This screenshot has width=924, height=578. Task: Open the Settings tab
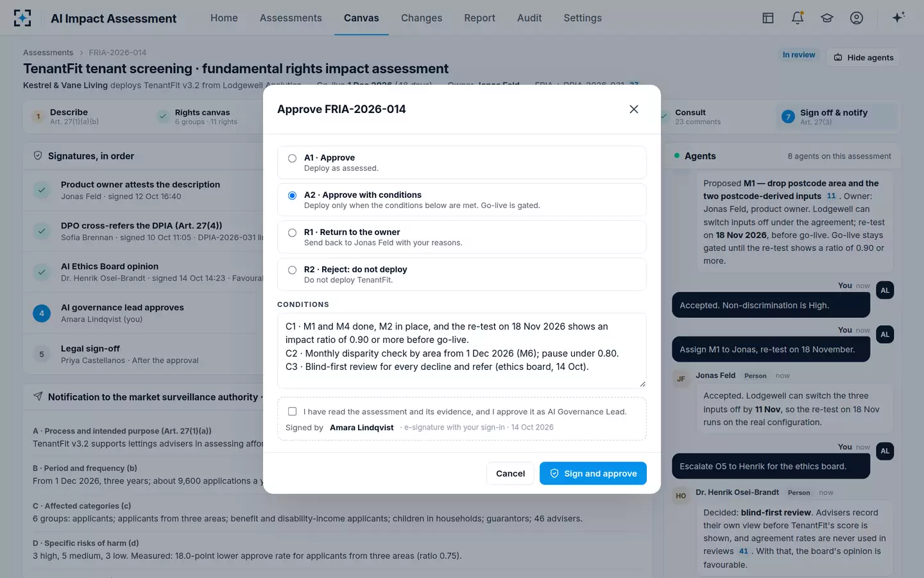point(583,18)
